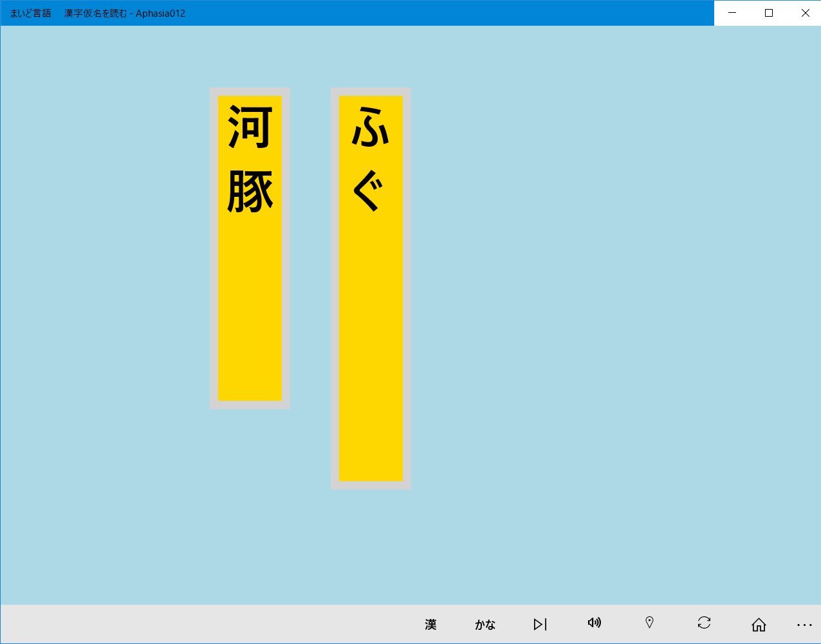
Task: Close the まいど言語 window
Action: (804, 13)
